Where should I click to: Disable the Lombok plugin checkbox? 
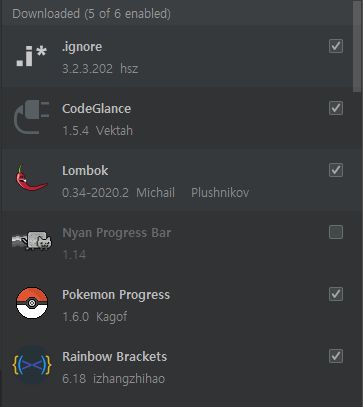point(336,170)
